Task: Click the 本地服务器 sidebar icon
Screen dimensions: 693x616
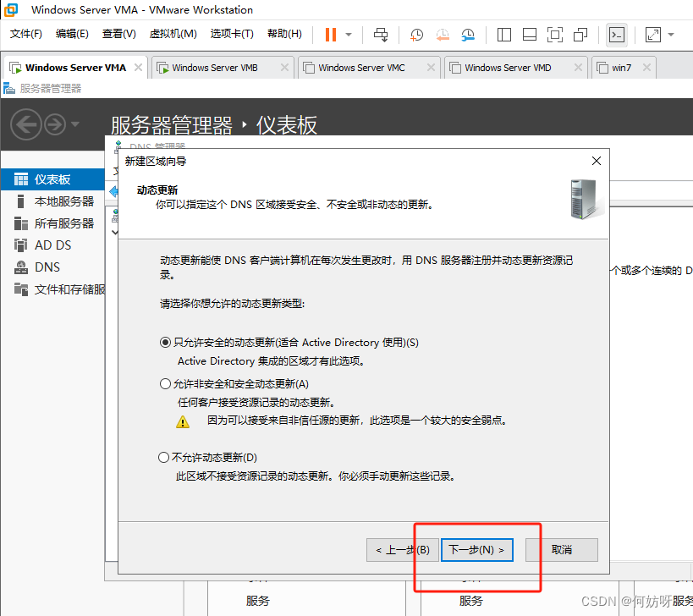Action: pyautogui.click(x=20, y=201)
